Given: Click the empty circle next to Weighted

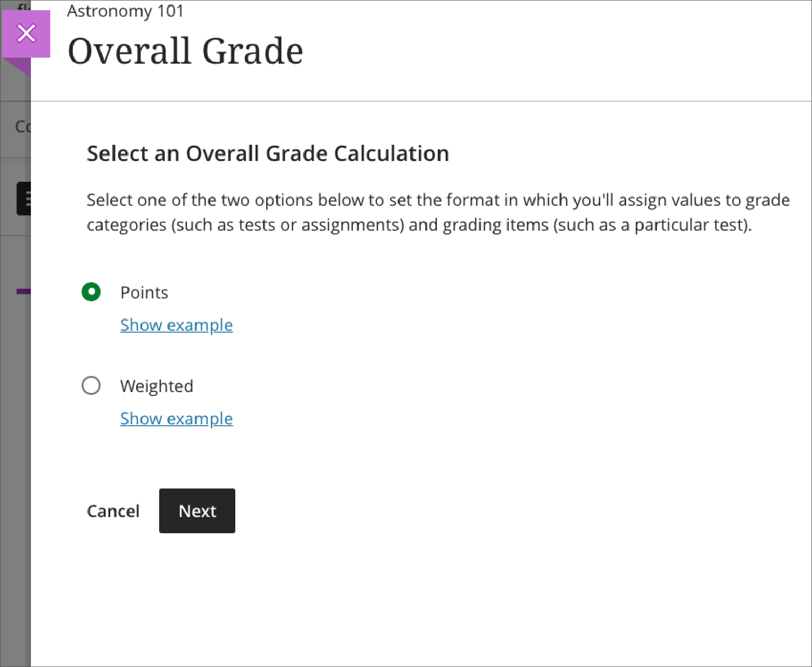Looking at the screenshot, I should pyautogui.click(x=91, y=386).
